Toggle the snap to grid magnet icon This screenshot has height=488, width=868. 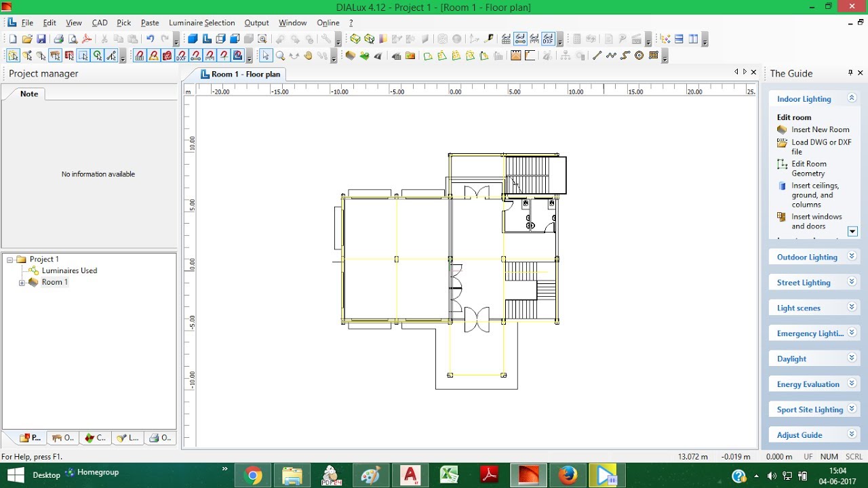coord(140,56)
